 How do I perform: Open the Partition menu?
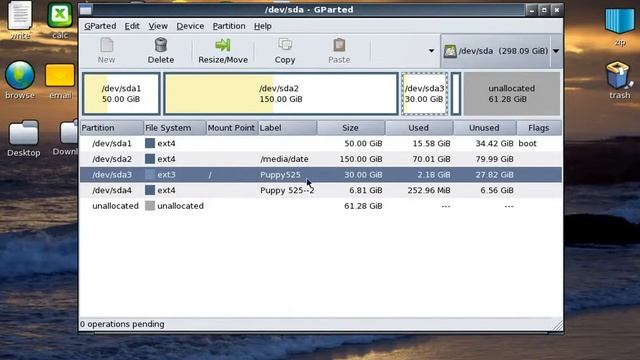pyautogui.click(x=229, y=26)
